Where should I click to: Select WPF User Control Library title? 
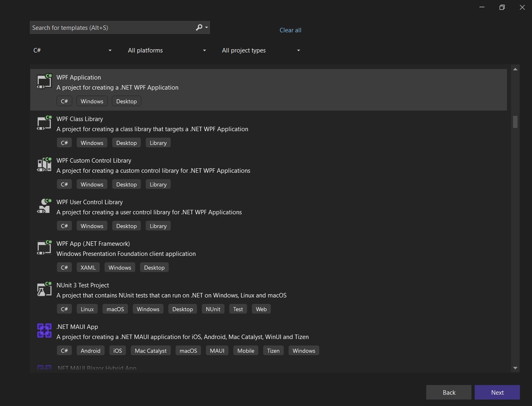[x=90, y=202]
